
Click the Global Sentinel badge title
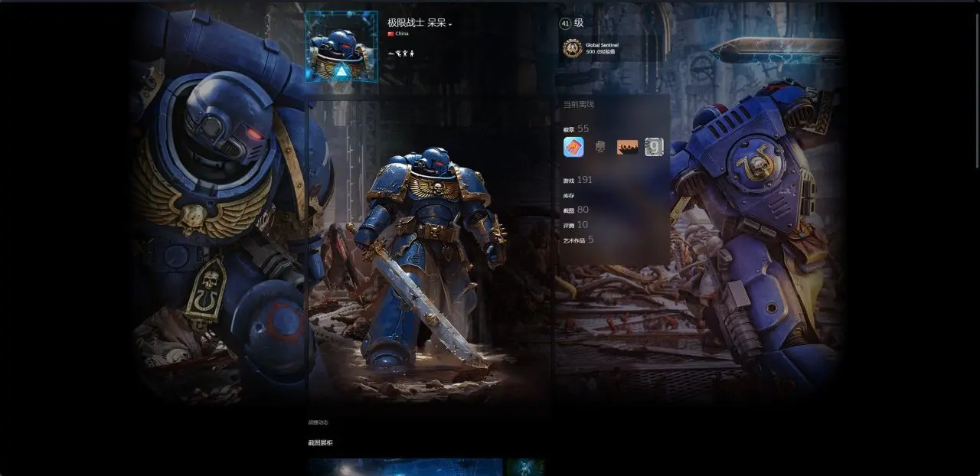602,45
